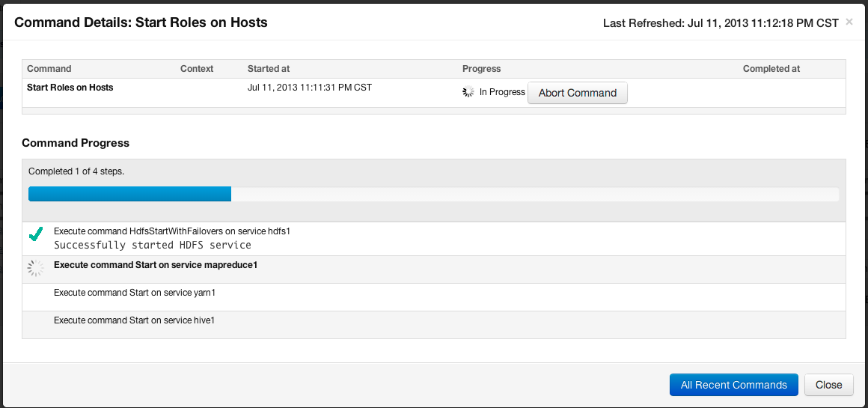The width and height of the screenshot is (868, 408).
Task: Click the spinner beside mapreduce1 step
Action: click(x=35, y=269)
